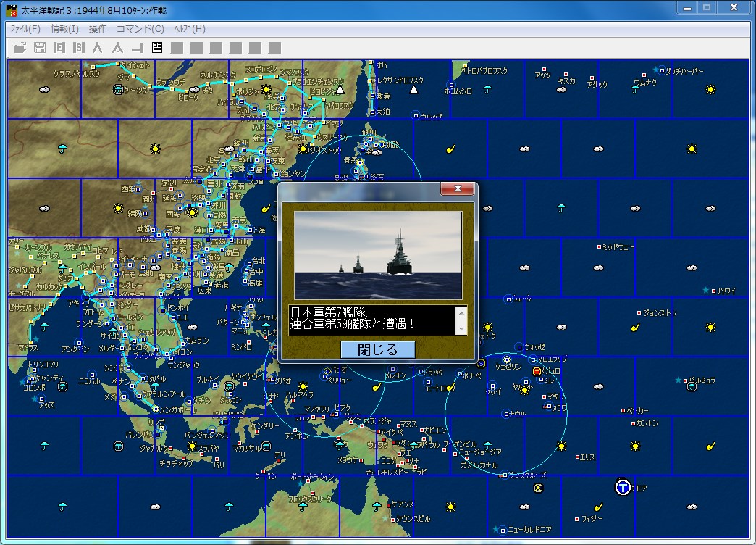Click the star marker next to ハワイ

click(x=706, y=290)
